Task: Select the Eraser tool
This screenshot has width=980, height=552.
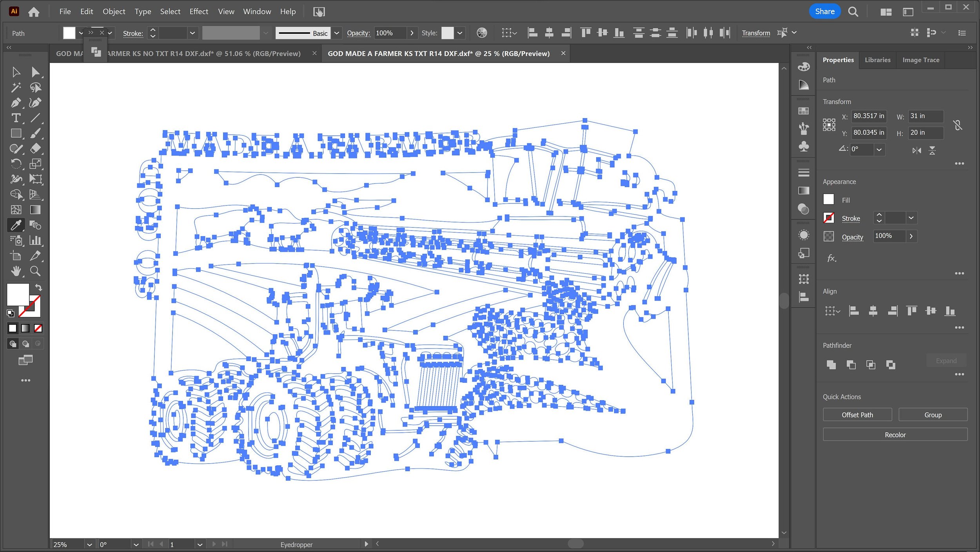Action: pos(35,149)
